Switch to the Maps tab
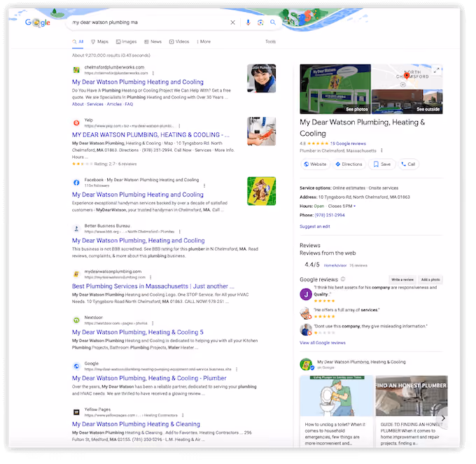The width and height of the screenshot is (476, 464). [100, 41]
